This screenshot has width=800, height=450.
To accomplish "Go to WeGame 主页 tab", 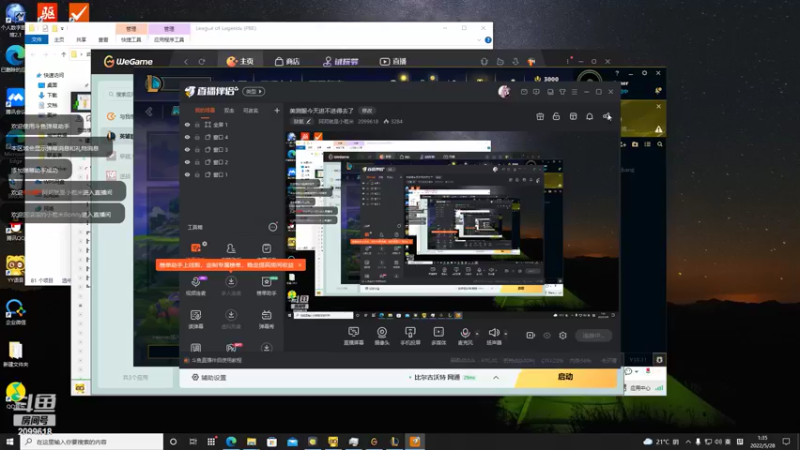I will (240, 61).
